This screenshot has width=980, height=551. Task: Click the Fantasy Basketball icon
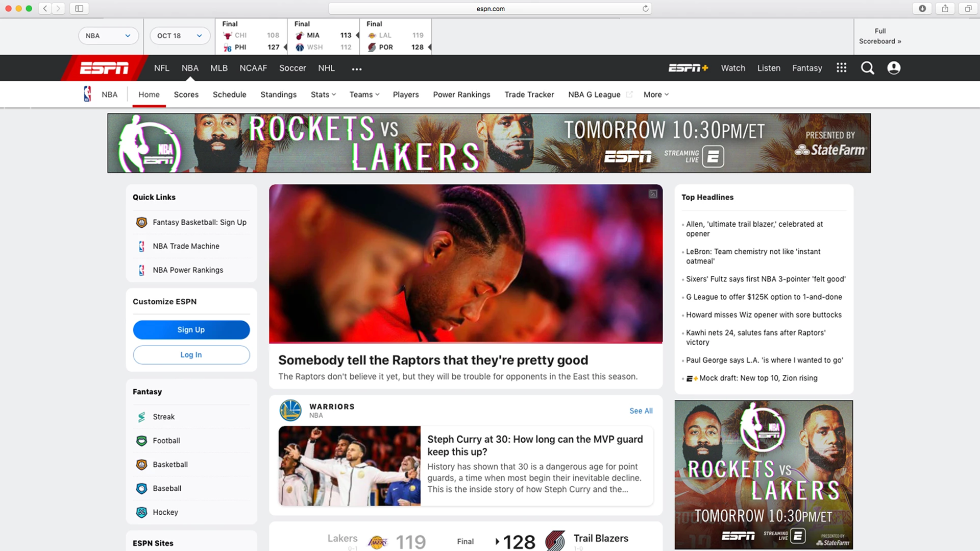tap(141, 465)
